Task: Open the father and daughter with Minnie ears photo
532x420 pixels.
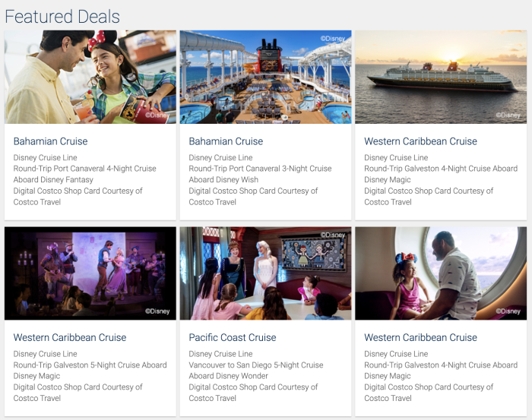Action: coord(90,77)
